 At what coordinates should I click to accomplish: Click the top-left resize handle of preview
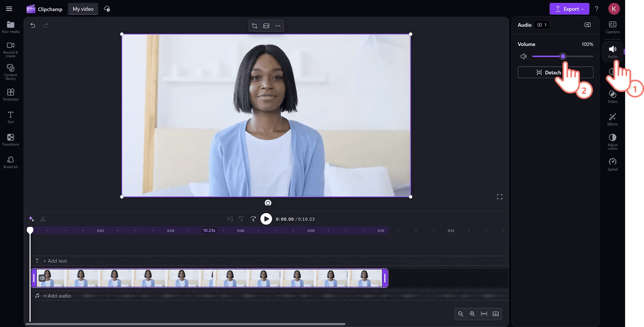coord(122,34)
